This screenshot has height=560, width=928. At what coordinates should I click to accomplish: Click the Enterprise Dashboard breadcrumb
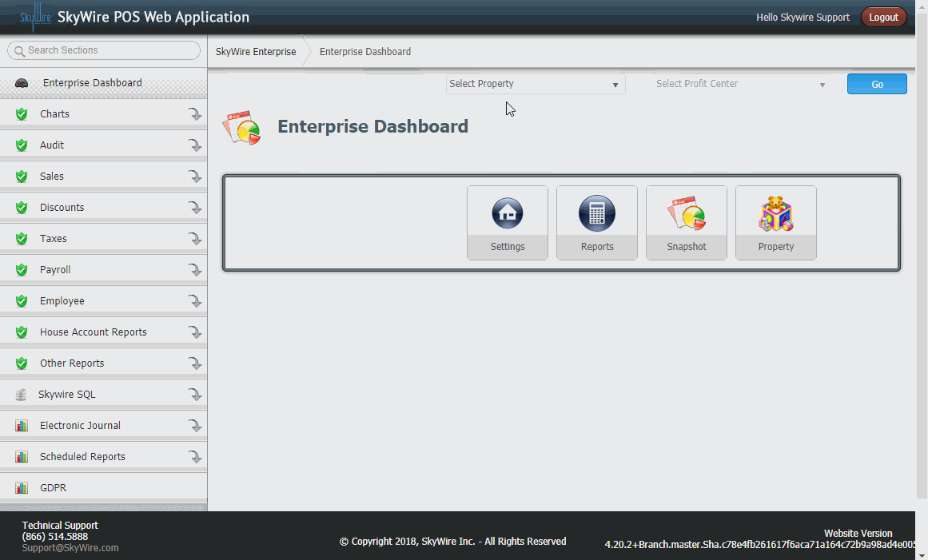tap(365, 51)
